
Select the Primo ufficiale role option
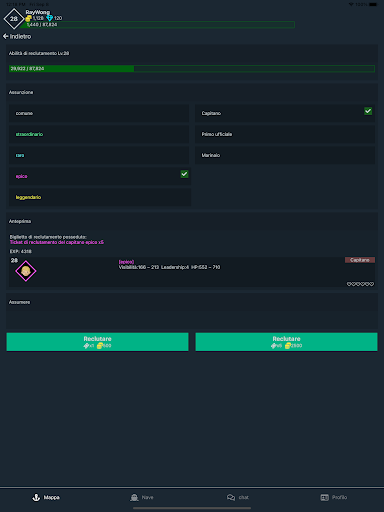click(285, 134)
